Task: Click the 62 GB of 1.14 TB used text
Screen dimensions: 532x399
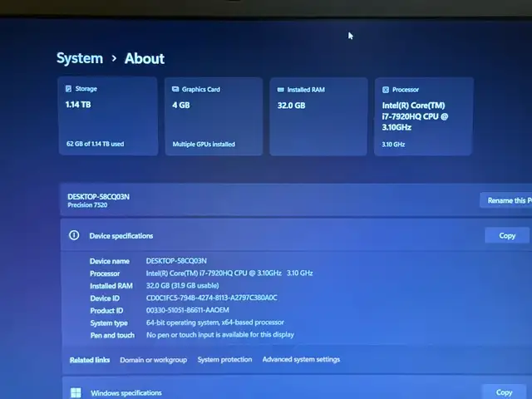Action: pyautogui.click(x=95, y=144)
